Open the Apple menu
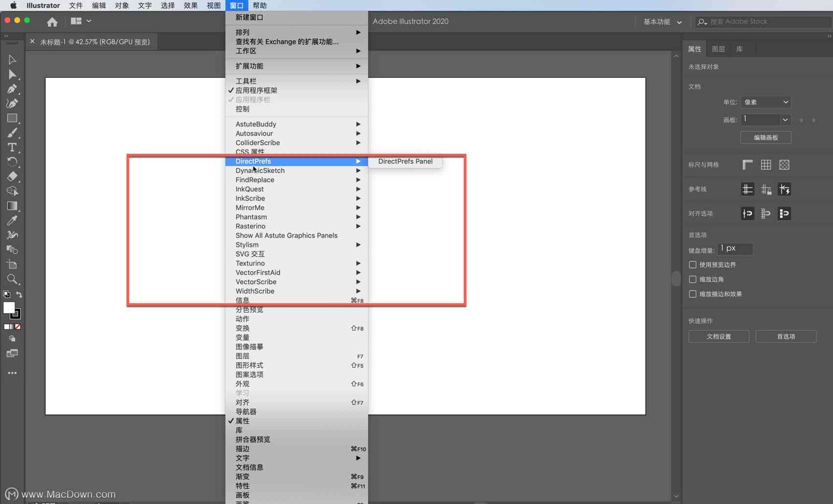 tap(13, 5)
